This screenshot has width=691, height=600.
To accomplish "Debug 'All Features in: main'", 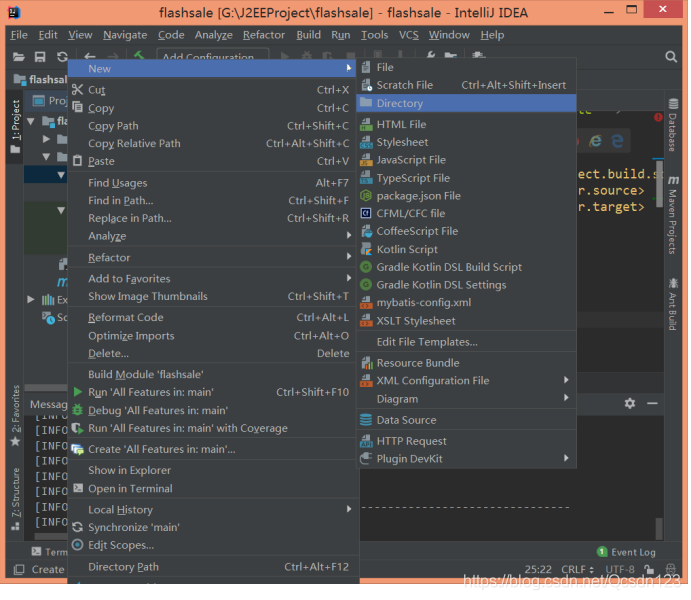I will (x=212, y=410).
